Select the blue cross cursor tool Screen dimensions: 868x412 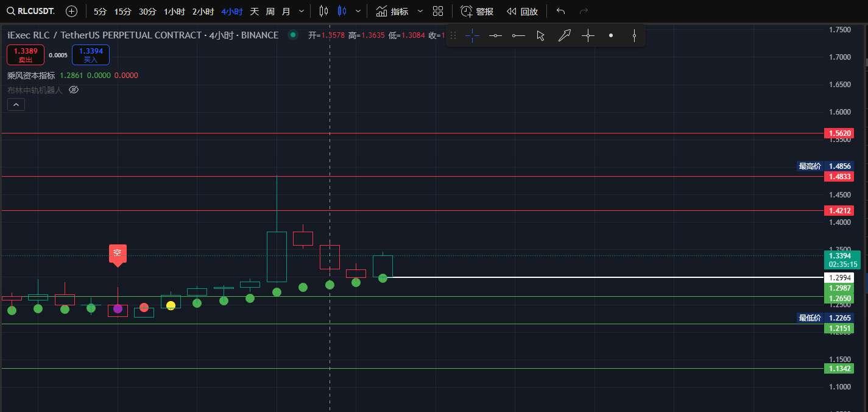point(473,36)
